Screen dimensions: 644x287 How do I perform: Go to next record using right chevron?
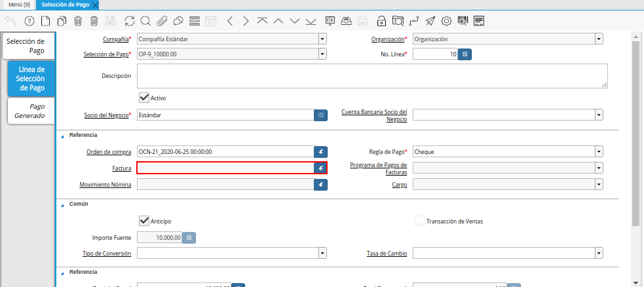(246, 21)
